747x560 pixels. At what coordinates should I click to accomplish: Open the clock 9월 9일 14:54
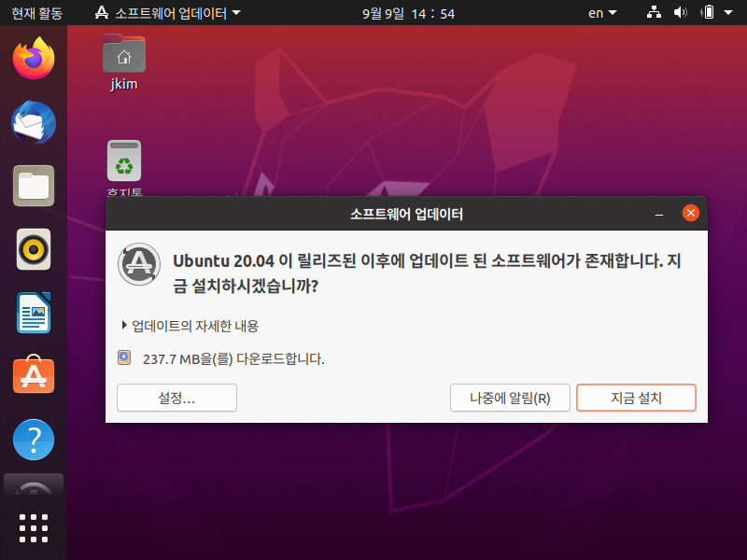[x=408, y=13]
